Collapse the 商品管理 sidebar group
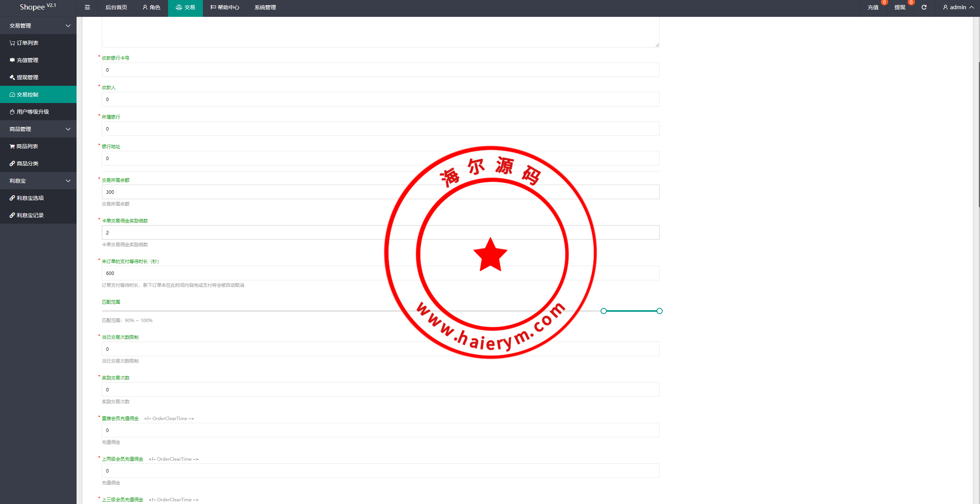 (38, 129)
